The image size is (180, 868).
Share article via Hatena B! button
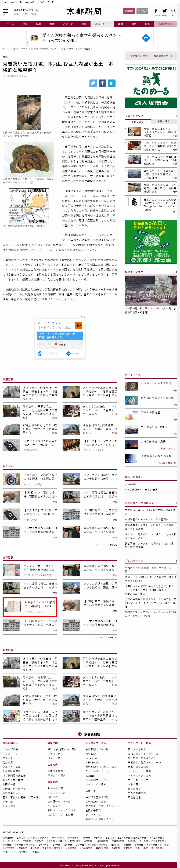point(111,83)
